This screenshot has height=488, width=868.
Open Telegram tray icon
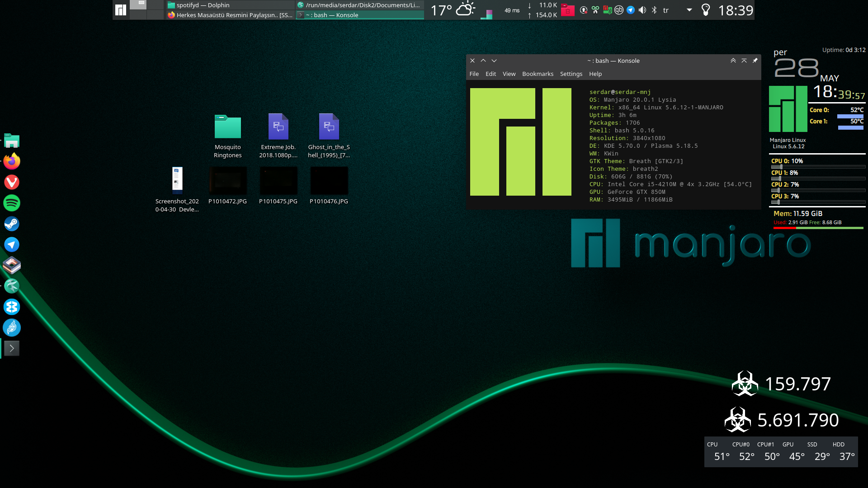click(x=631, y=10)
